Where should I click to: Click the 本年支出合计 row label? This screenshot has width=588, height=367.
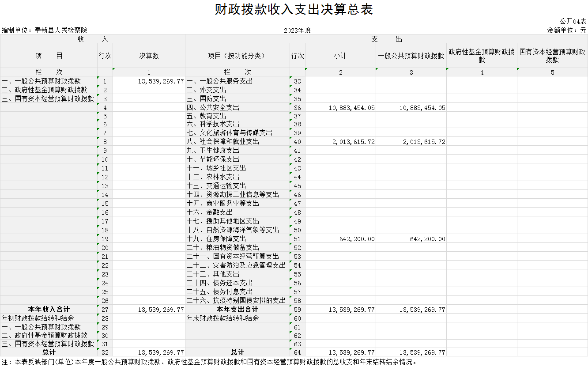[x=237, y=310]
